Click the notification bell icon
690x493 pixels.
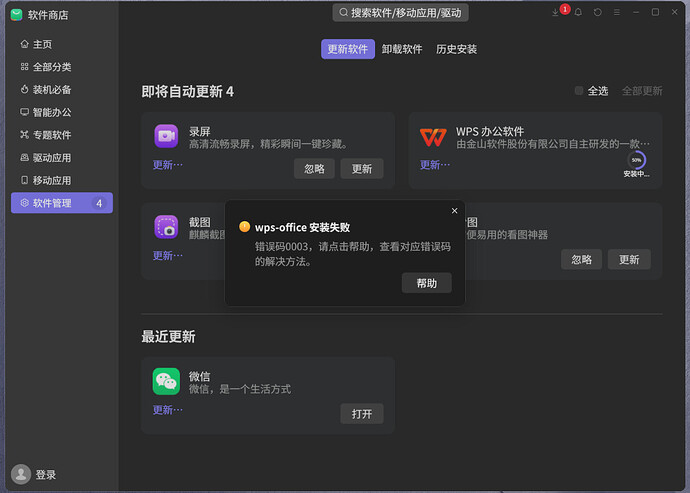pos(578,12)
